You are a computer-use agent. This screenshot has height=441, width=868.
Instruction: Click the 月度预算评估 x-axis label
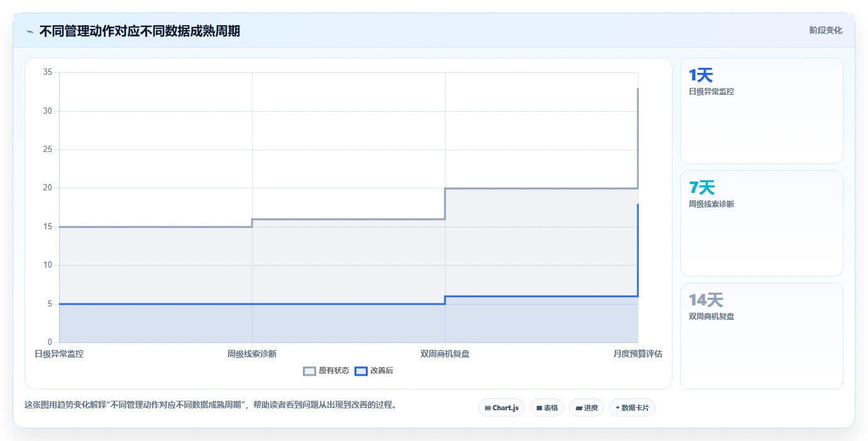tap(638, 354)
